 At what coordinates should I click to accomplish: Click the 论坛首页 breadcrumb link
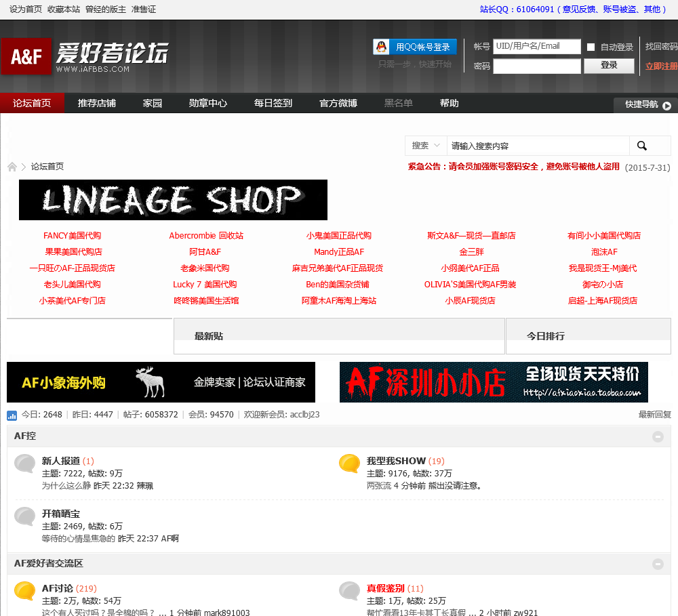tap(47, 167)
